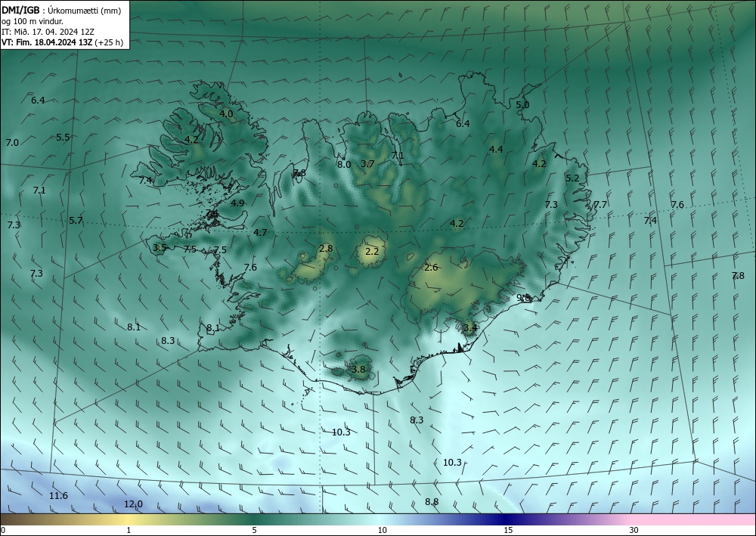
Task: Click the scale label '0' on the color bar
Action: 3,531
